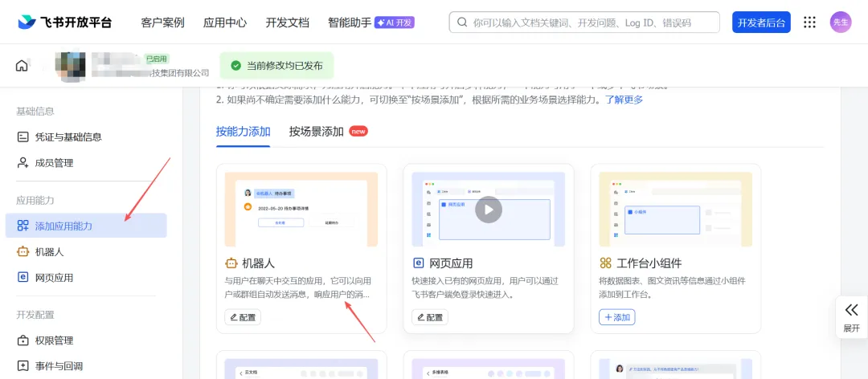Open the 客户案例 menu
This screenshot has width=868, height=379.
pyautogui.click(x=162, y=22)
